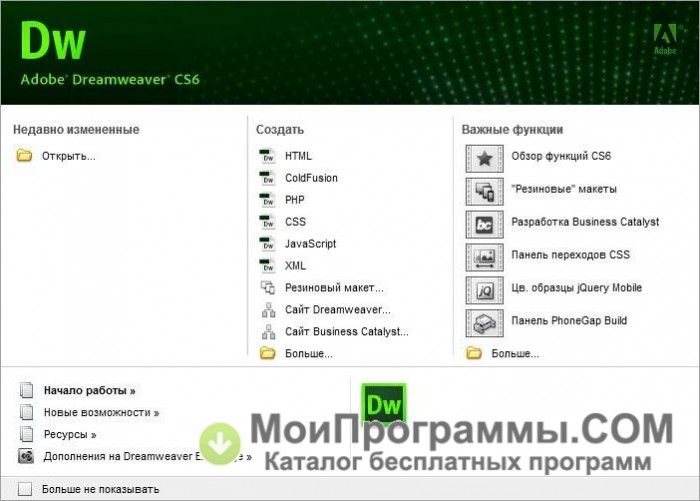The image size is (700, 501).
Task: Create a new PHP document
Action: tap(295, 200)
